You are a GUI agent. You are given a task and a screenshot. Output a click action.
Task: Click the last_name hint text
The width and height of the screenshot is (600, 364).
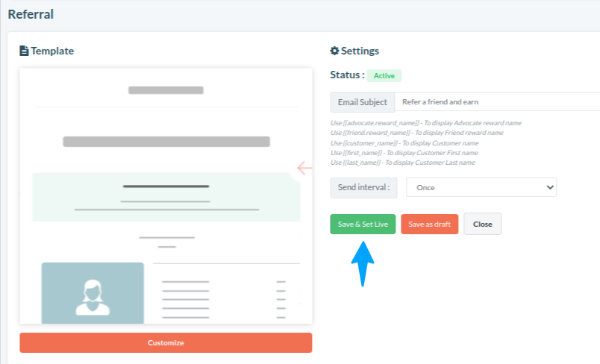[402, 163]
